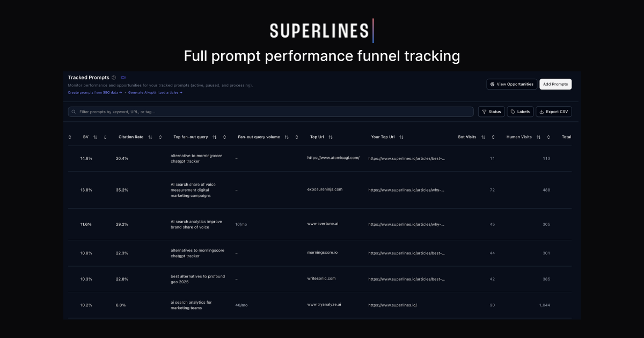Open the Labels dropdown

(522, 112)
